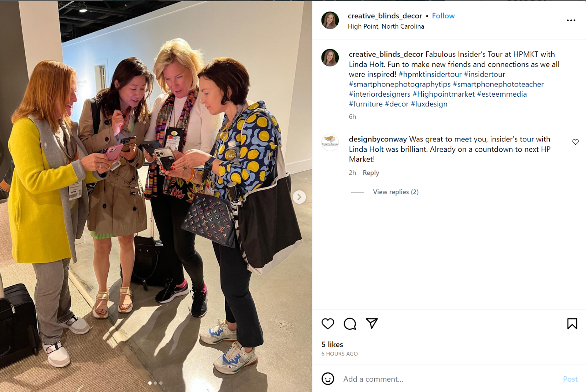This screenshot has width=586, height=392.
Task: View the 5 likes list
Action: 332,344
